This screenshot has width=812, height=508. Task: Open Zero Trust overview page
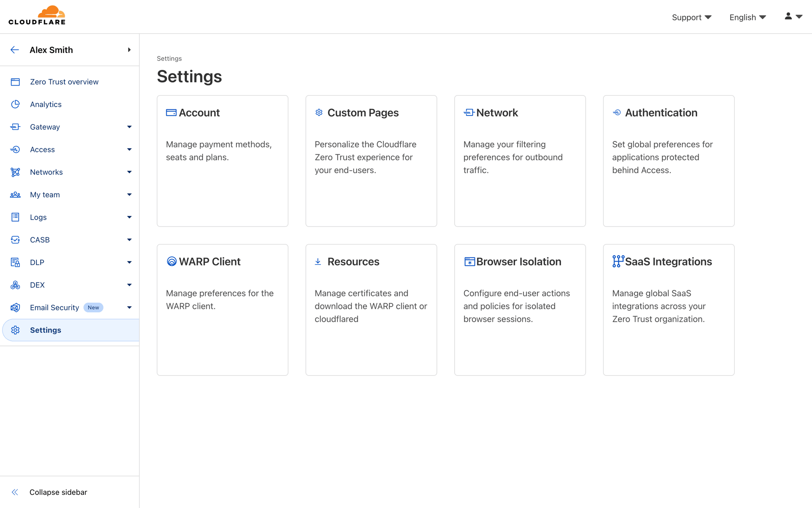click(x=64, y=82)
